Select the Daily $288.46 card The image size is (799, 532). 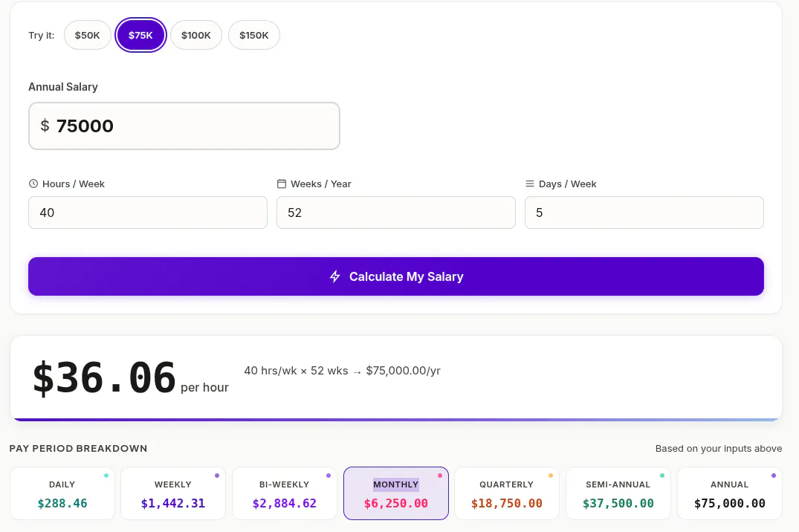pos(62,493)
